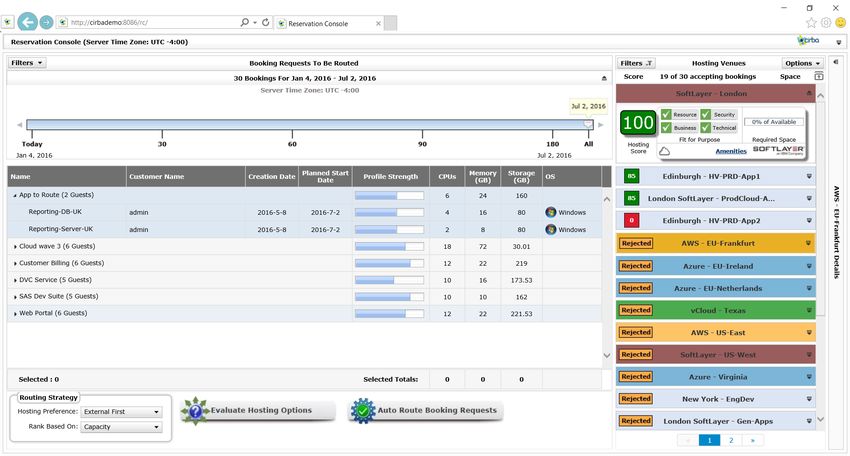Click the Windows icon for Reporting-DB-UK
850x456 pixels.
point(551,213)
